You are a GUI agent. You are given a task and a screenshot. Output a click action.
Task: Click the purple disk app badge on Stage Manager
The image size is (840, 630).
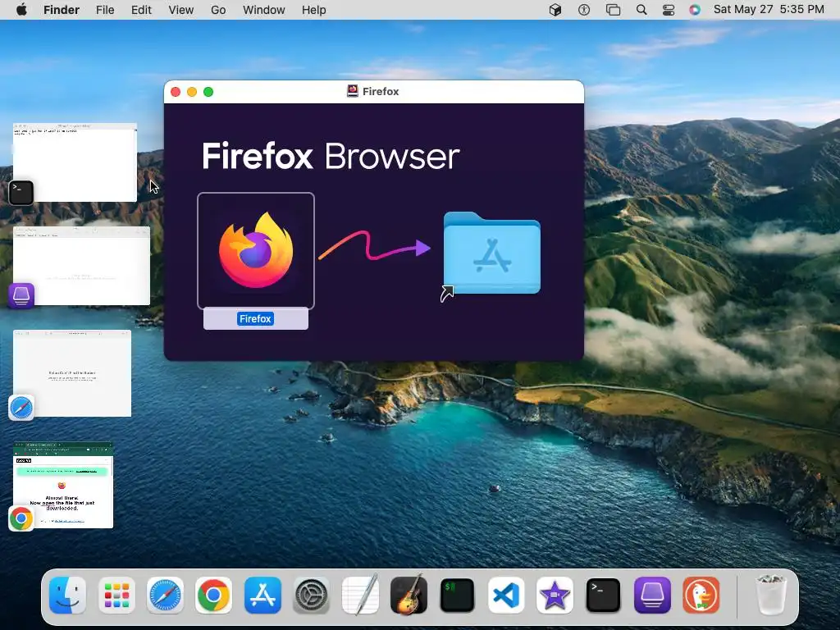point(21,295)
